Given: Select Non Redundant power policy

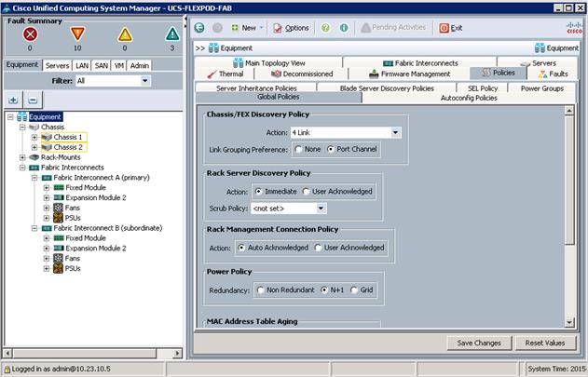Looking at the screenshot, I should pyautogui.click(x=260, y=290).
